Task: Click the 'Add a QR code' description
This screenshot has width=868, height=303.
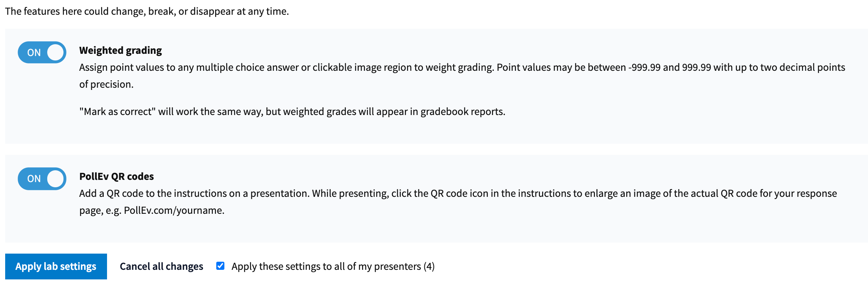Action: (458, 202)
